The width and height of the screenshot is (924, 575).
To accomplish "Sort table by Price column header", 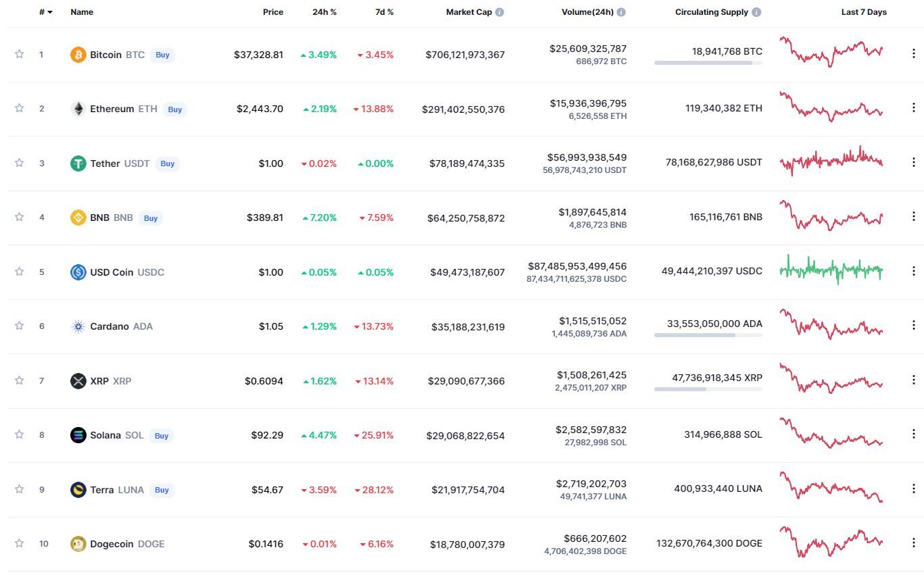I will tap(273, 12).
